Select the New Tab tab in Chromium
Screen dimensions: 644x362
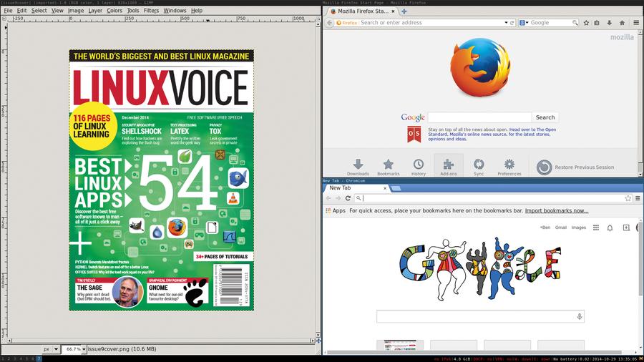tap(353, 188)
